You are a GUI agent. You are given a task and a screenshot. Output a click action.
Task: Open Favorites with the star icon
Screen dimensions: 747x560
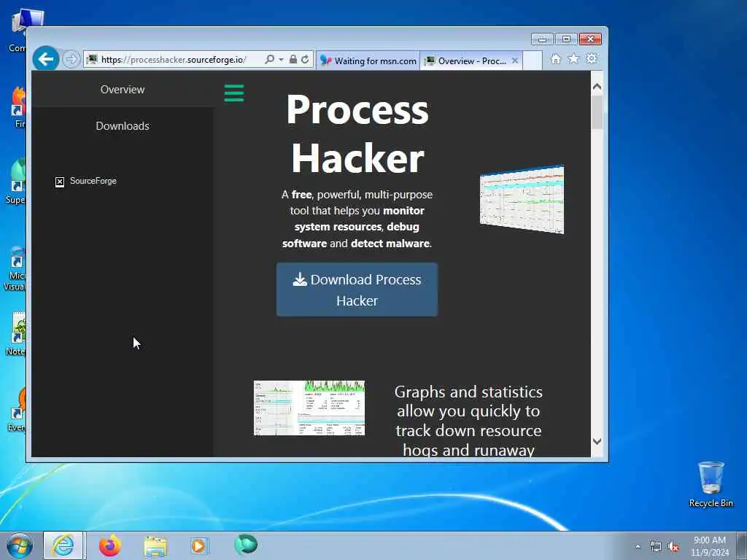(573, 58)
